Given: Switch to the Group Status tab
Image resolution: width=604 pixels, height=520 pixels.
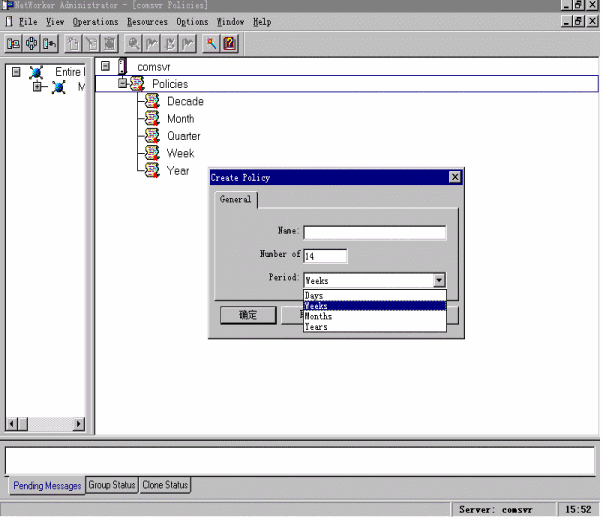Looking at the screenshot, I should tap(112, 486).
